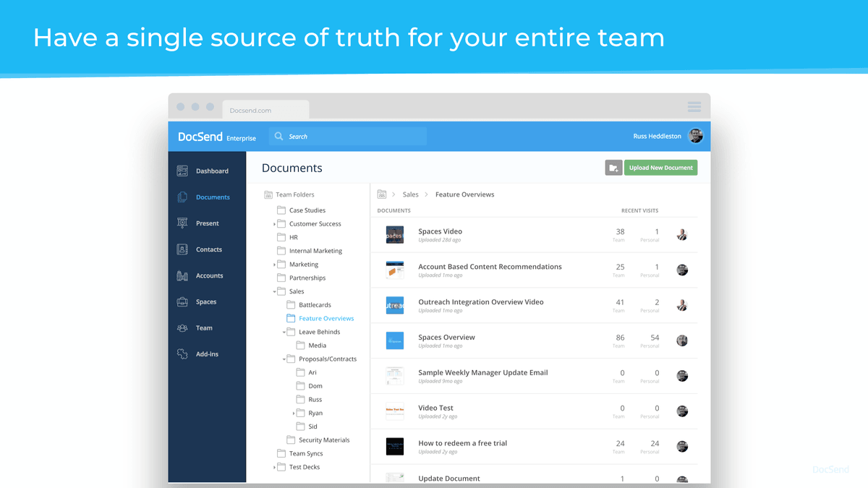Image resolution: width=868 pixels, height=488 pixels.
Task: Click the Security Materials folder icon
Action: [x=292, y=440]
